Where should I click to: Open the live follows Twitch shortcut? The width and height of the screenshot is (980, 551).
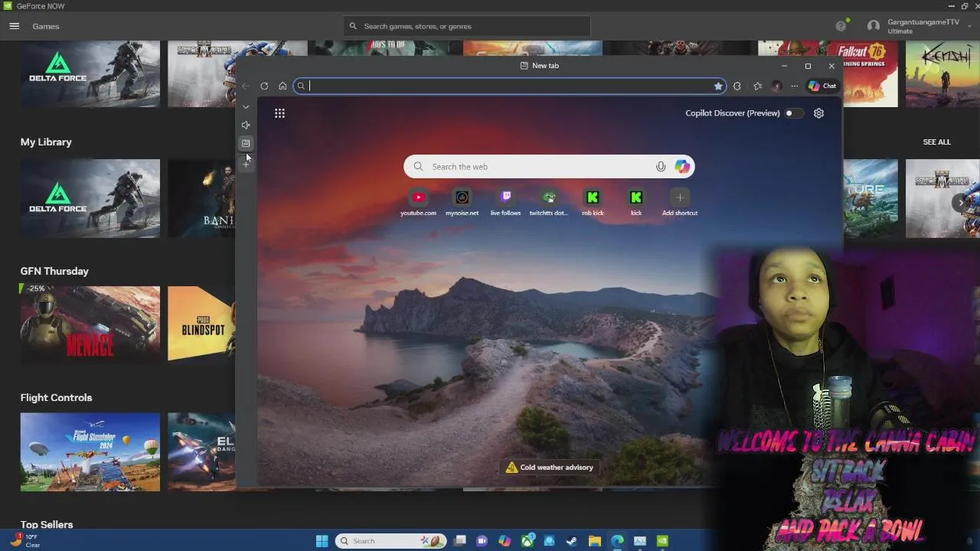tap(505, 202)
